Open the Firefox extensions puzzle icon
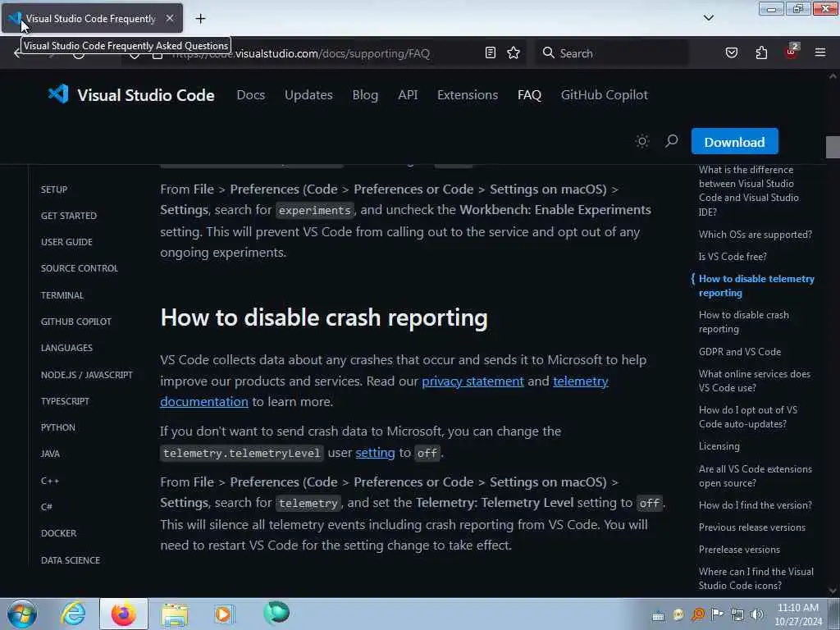Image resolution: width=840 pixels, height=630 pixels. point(761,52)
